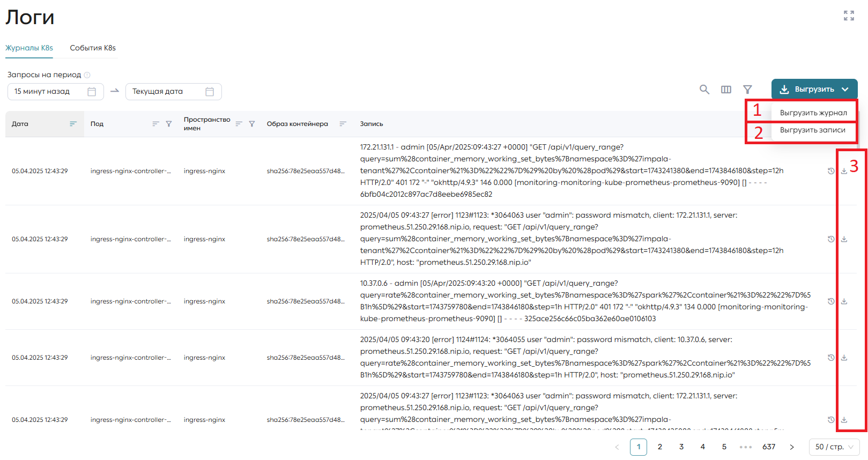Open the 50 / стр. page size dropdown
Screen dimensions: 868x460
tap(834, 447)
